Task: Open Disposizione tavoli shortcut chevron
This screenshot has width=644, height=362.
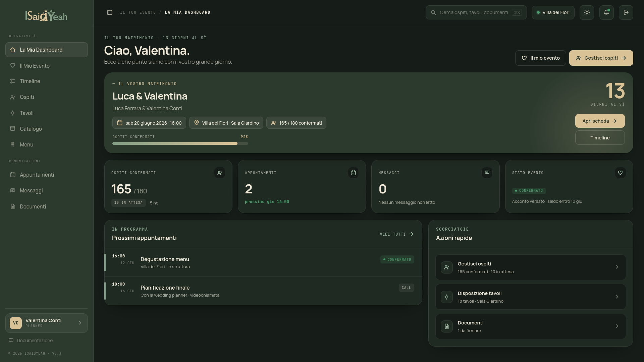Action: (617, 297)
